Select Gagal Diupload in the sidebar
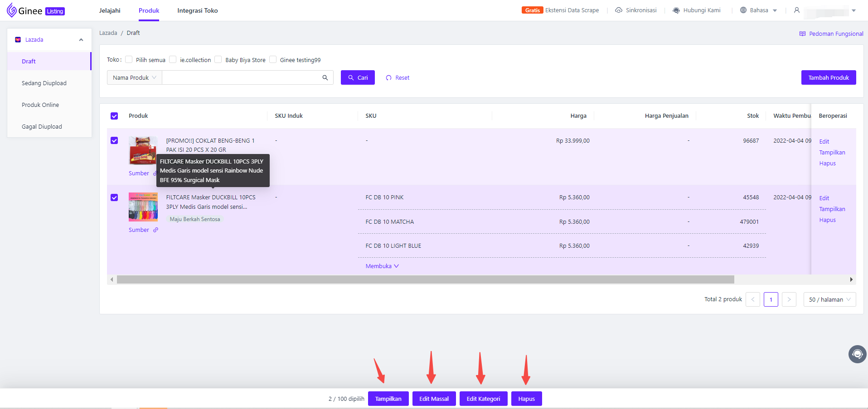The height and width of the screenshot is (409, 868). tap(49, 126)
